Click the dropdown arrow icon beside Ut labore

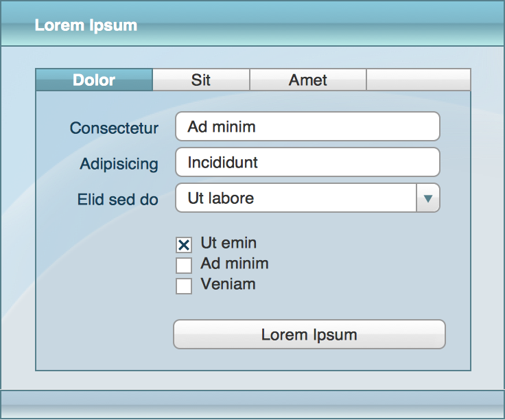[x=427, y=198]
